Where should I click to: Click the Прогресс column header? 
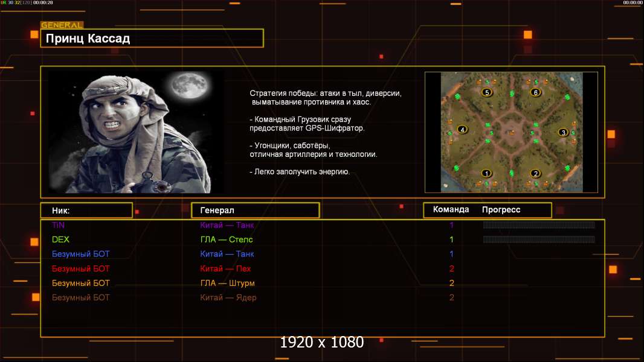tap(501, 210)
